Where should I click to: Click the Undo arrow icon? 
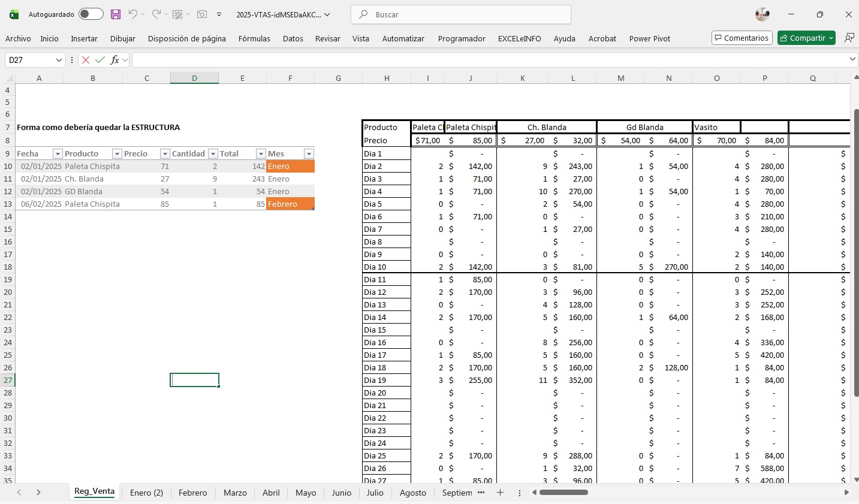tap(132, 14)
